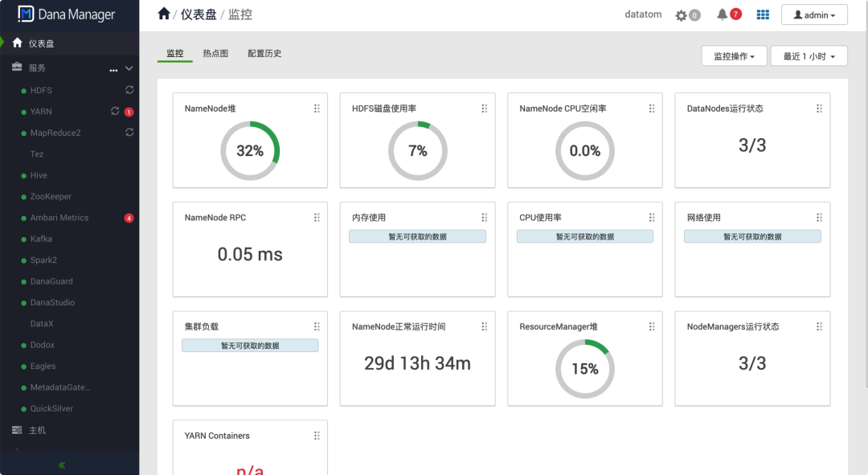Click the MapReduce2 refresh indicator icon
This screenshot has height=475, width=868.
pos(129,133)
